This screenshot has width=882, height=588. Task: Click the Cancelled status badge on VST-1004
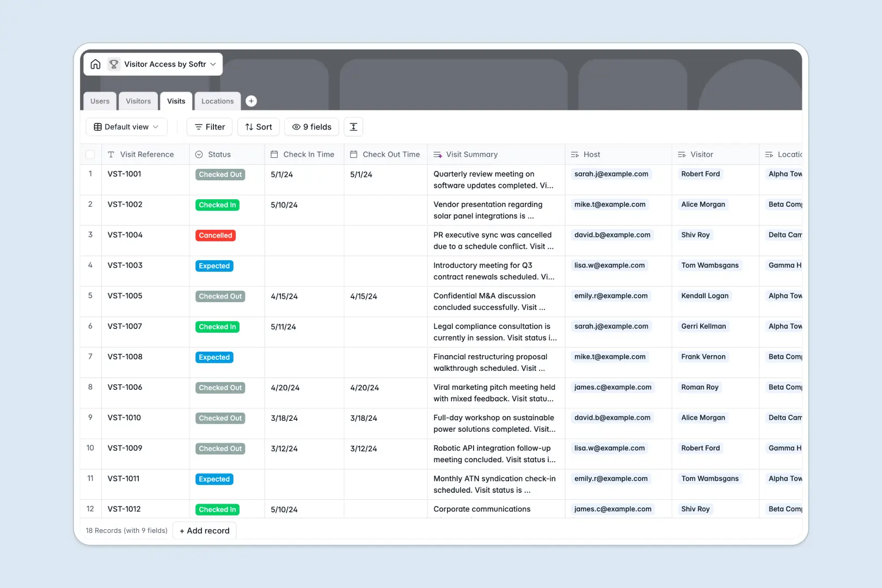[215, 235]
